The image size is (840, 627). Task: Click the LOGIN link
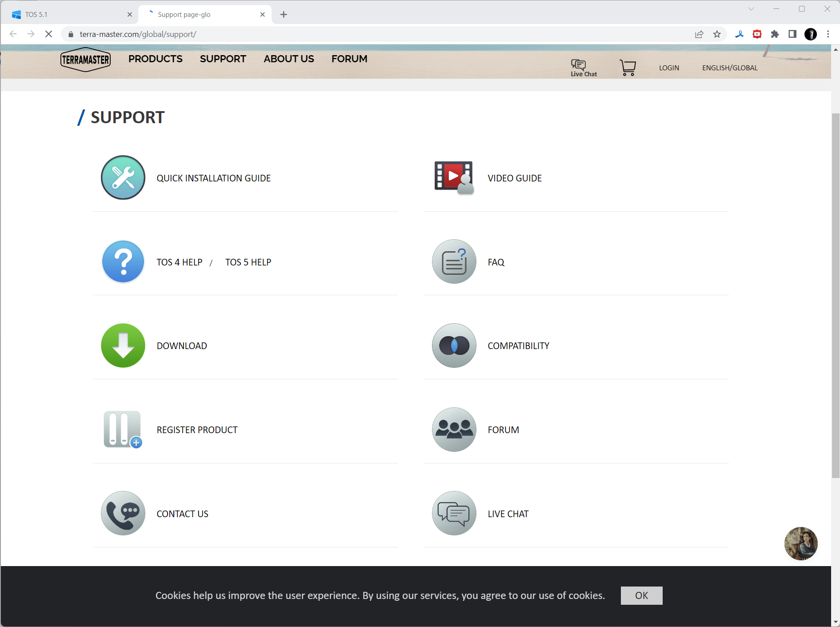tap(669, 68)
